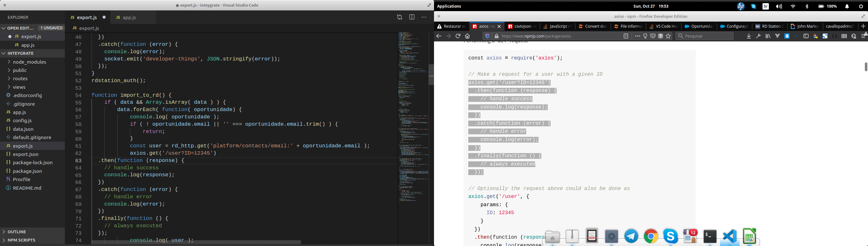Open Firefox developer tools wrench icon
The width and height of the screenshot is (868, 246).
[758, 36]
